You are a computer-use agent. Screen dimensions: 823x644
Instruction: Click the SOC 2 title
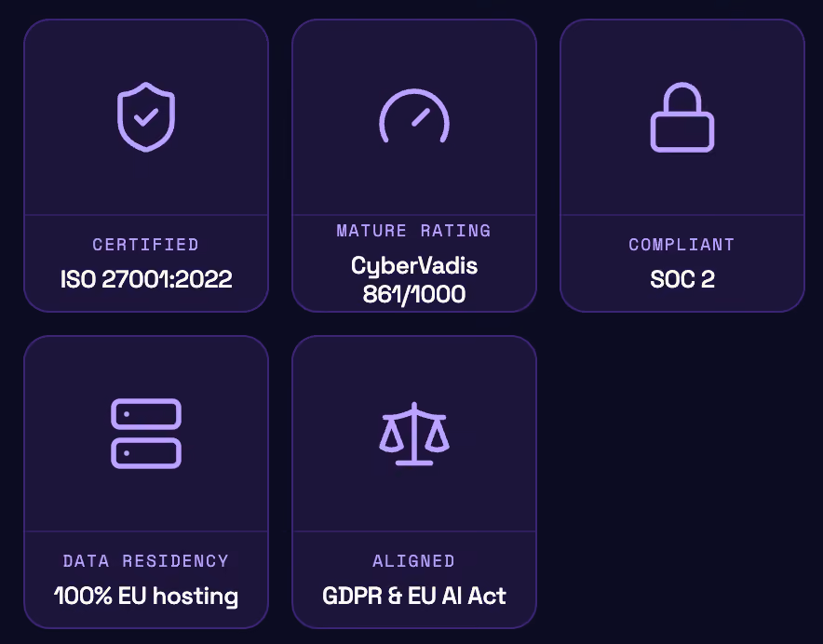click(681, 278)
